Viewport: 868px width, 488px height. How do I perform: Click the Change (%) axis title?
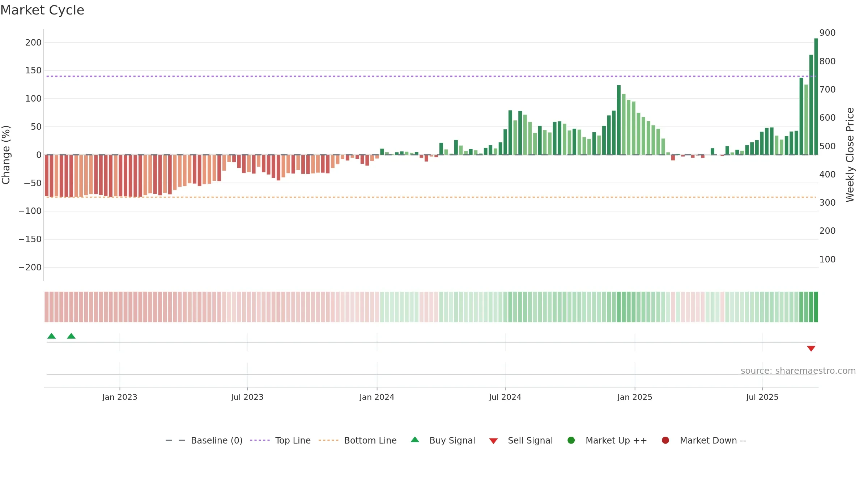pos(6,155)
